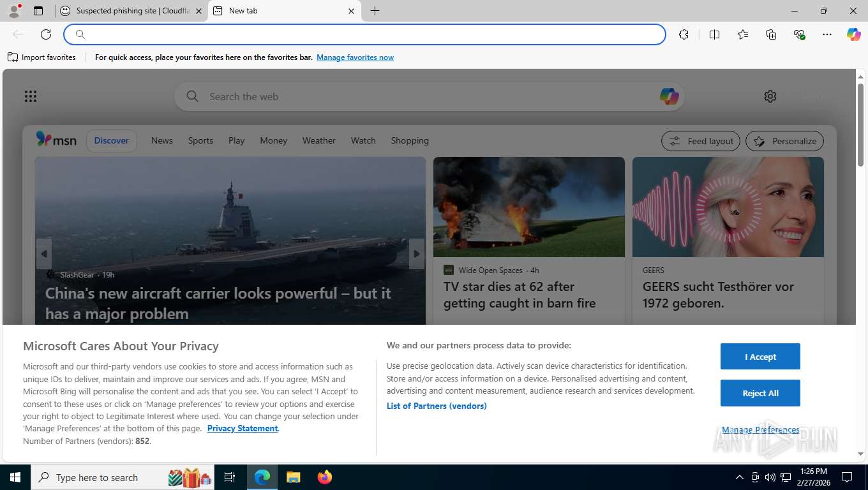Image resolution: width=868 pixels, height=490 pixels.
Task: Open the tab actions menu icon
Action: [x=38, y=11]
